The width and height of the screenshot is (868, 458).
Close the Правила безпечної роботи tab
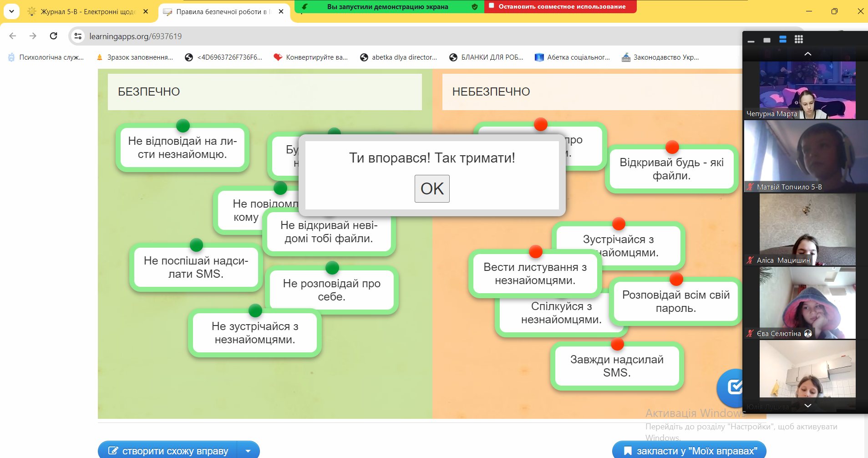click(x=281, y=11)
